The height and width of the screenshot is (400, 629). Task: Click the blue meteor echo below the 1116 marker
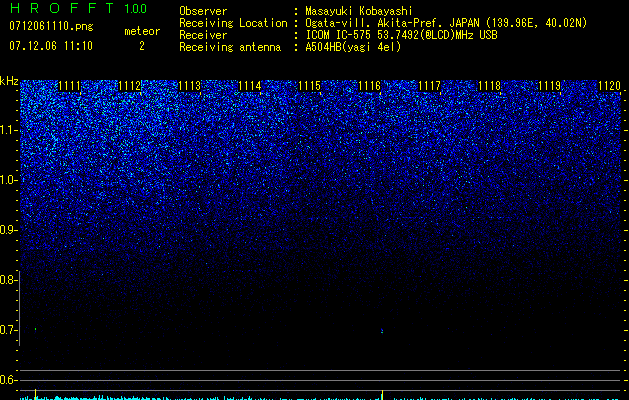(382, 331)
